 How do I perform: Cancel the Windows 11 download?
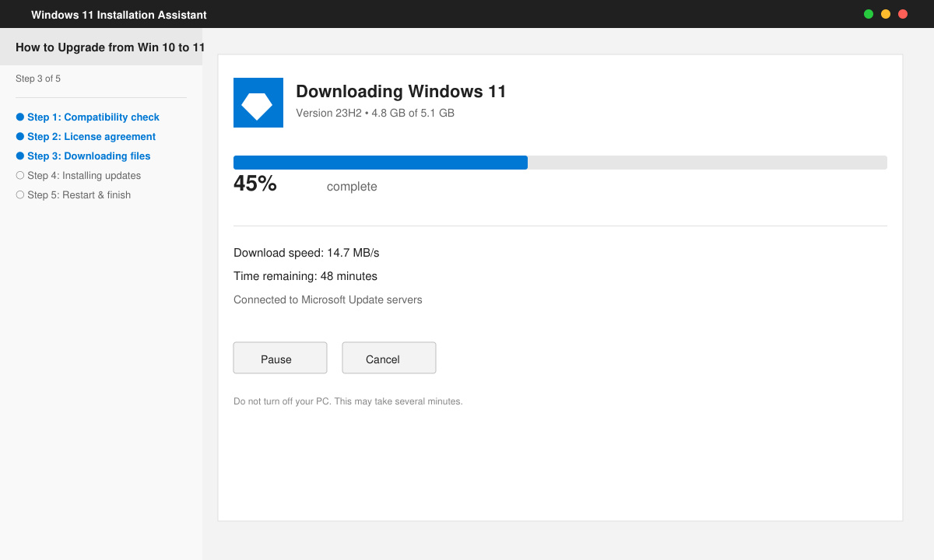389,358
